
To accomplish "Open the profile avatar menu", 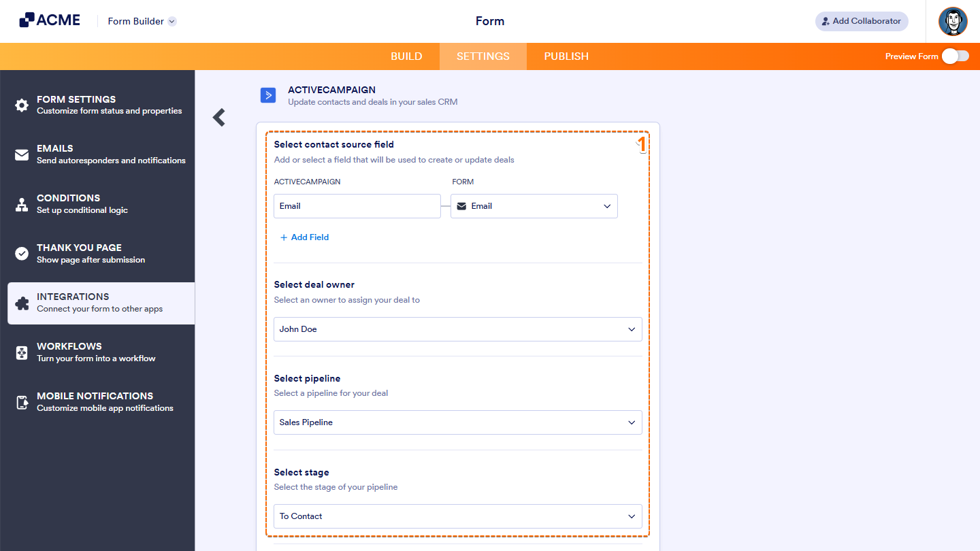I will (953, 21).
